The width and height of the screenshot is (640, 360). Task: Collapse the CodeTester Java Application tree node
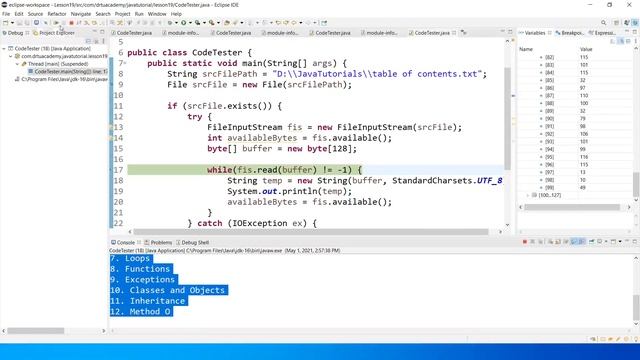[x=4, y=48]
